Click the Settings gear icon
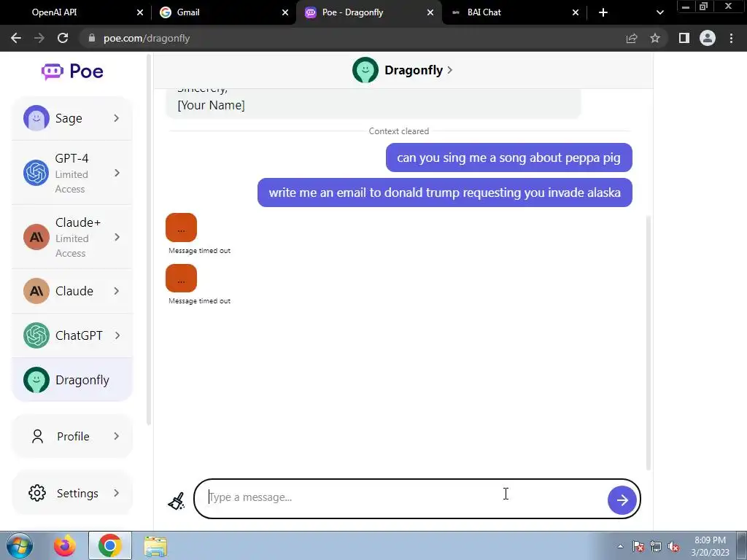747x560 pixels. pyautogui.click(x=37, y=494)
